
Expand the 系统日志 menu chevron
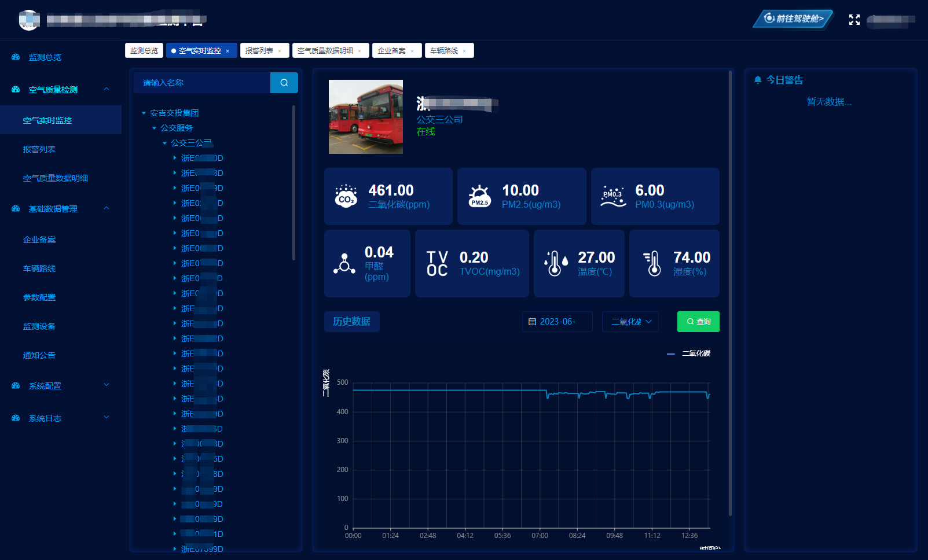107,418
